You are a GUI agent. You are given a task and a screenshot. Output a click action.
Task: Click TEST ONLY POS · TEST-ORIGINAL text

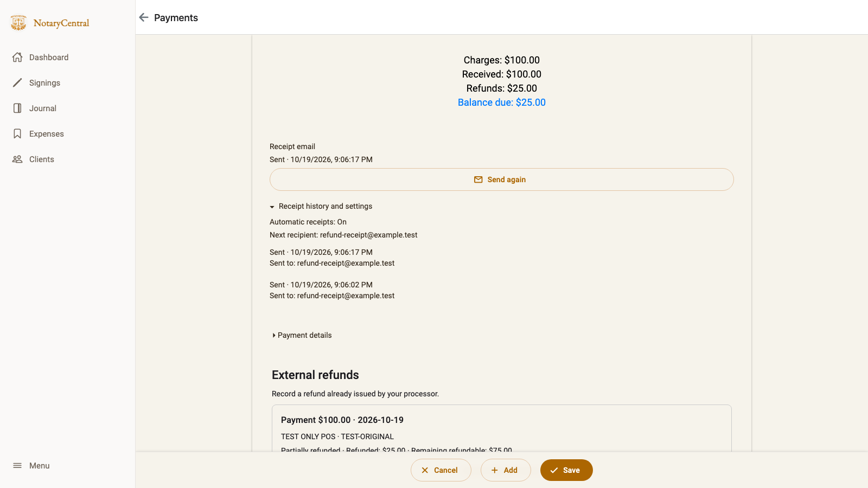[x=337, y=436]
